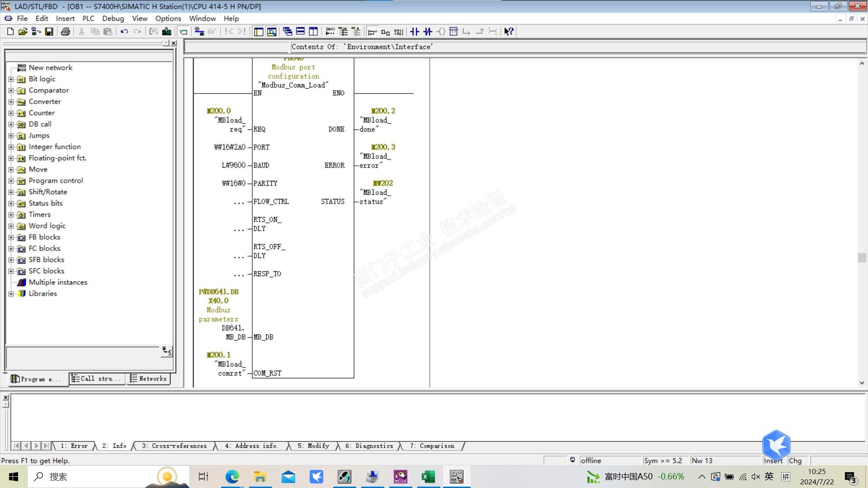This screenshot has width=868, height=488.
Task: Select New network in element tree
Action: [50, 68]
